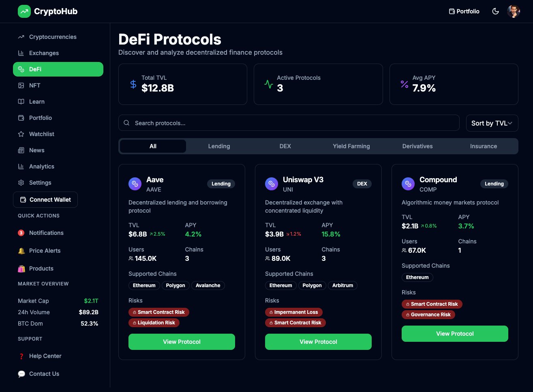This screenshot has width=533, height=392.
Task: Focus the Search protocols input field
Action: click(x=289, y=123)
